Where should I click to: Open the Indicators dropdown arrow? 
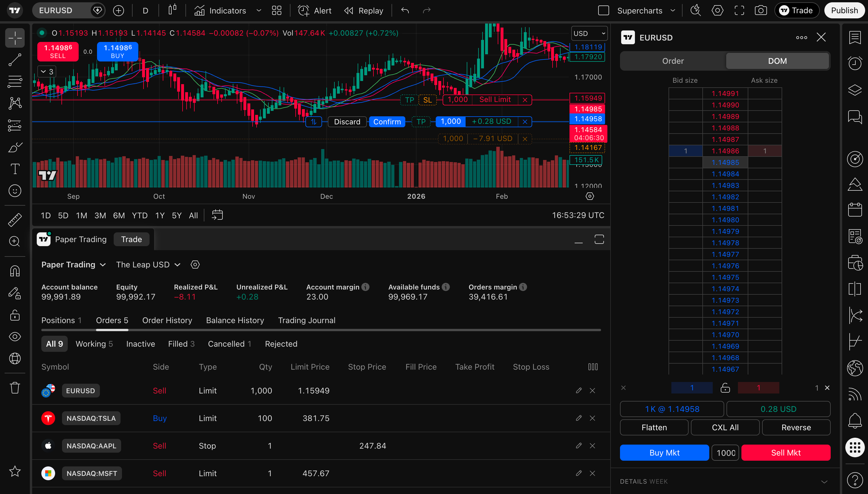point(259,11)
